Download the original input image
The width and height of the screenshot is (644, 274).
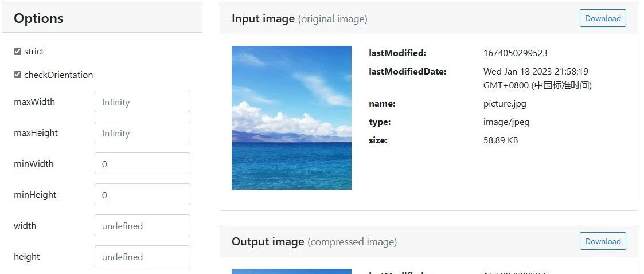[x=603, y=18]
